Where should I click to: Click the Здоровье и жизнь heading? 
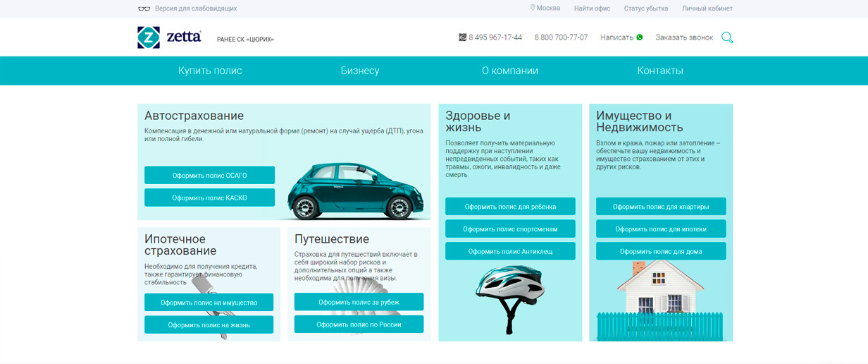[x=478, y=121]
